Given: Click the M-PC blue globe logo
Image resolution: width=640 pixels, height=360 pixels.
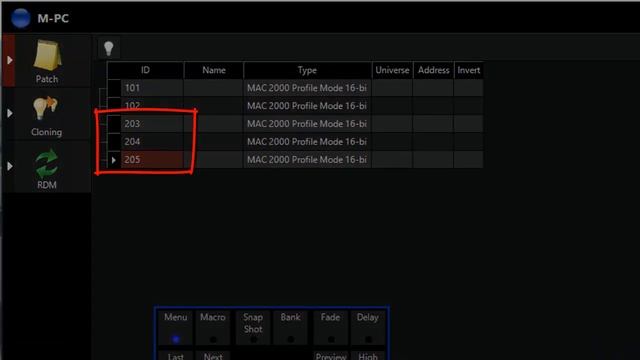Looking at the screenshot, I should [20, 18].
